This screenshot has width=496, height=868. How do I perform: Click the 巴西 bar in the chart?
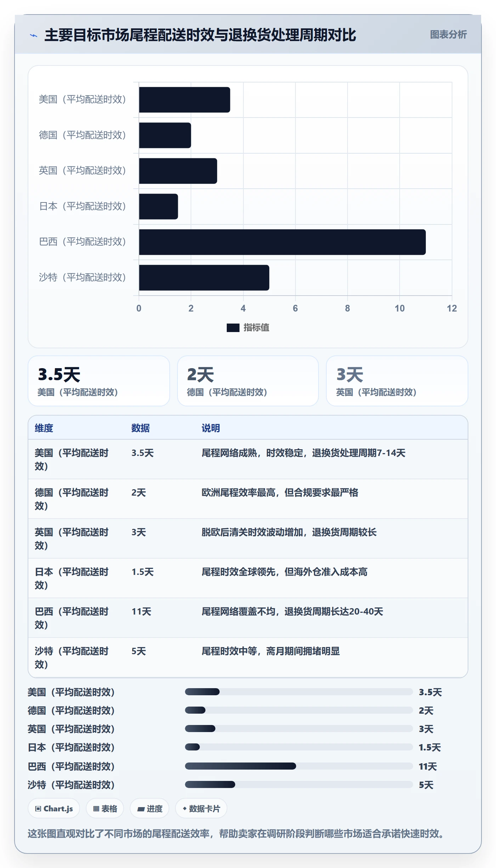[x=282, y=242]
